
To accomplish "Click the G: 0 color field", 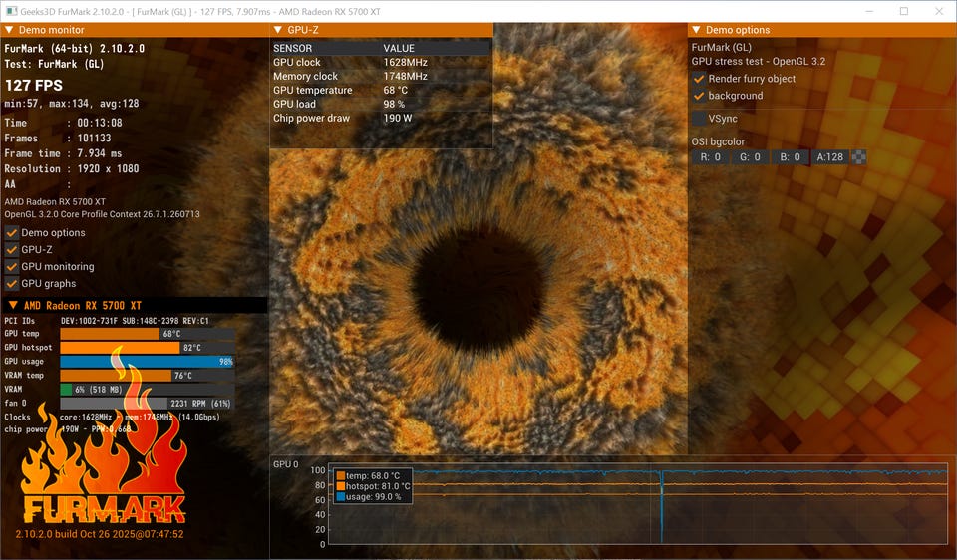I will [750, 157].
